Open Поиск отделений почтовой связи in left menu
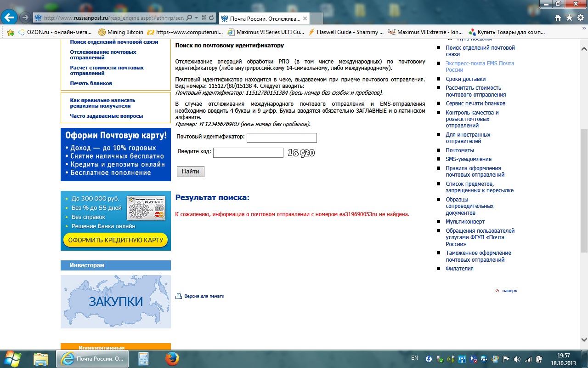This screenshot has height=368, width=588. [x=114, y=42]
